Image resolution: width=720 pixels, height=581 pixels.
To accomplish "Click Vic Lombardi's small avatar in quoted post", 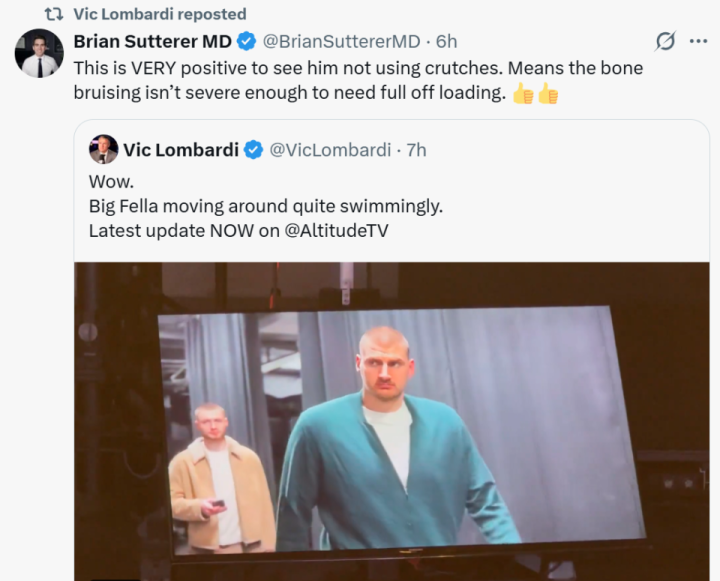I will point(103,149).
